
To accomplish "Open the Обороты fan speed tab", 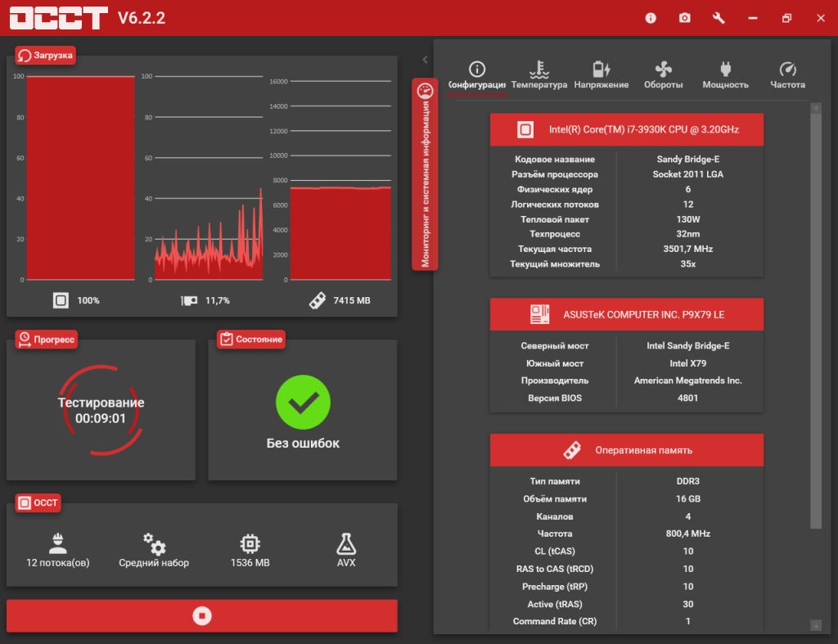I will tap(663, 74).
